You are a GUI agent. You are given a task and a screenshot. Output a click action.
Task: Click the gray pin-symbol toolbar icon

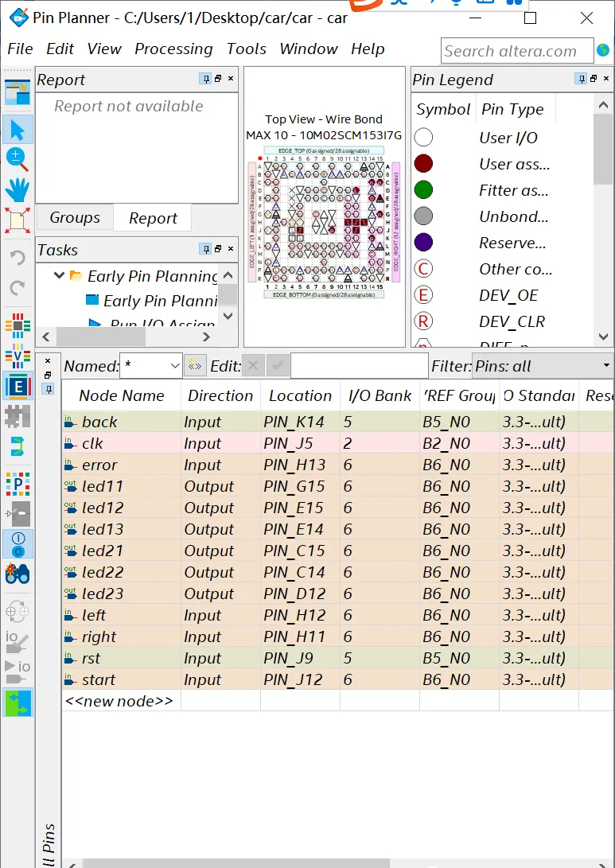tap(18, 514)
